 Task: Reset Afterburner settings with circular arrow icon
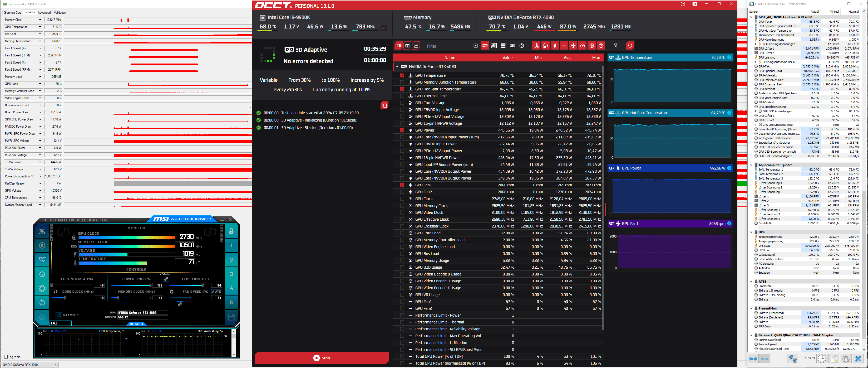(x=42, y=303)
